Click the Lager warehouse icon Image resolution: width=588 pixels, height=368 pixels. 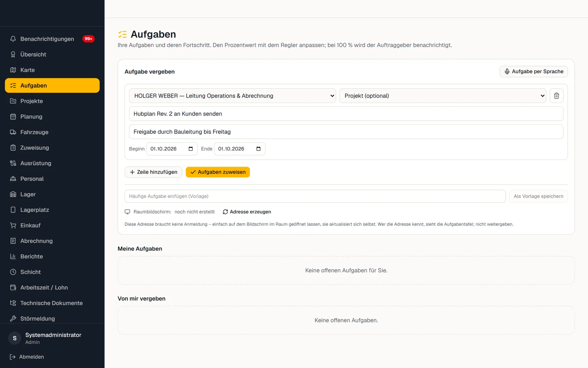13,194
